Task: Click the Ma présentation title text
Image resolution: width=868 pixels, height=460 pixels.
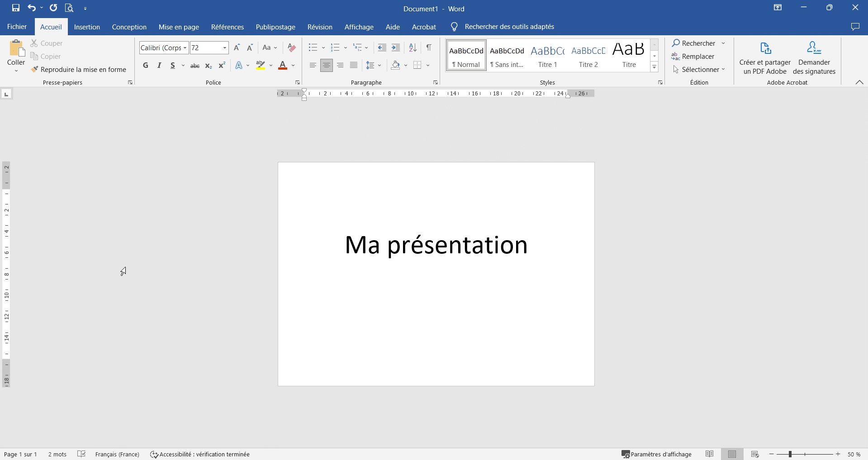Action: click(436, 245)
